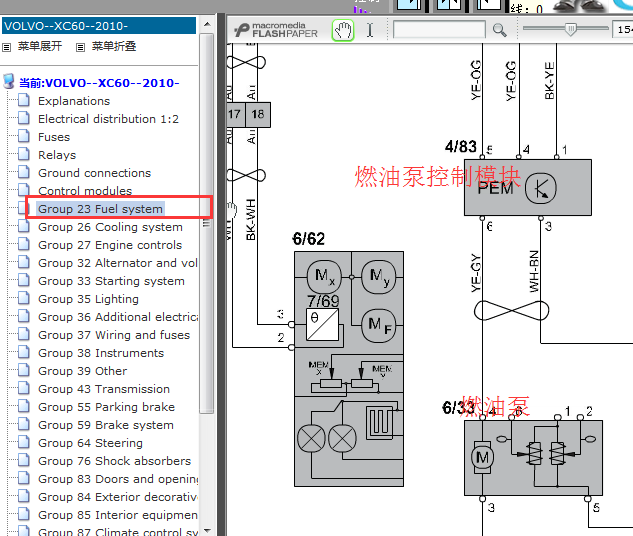The height and width of the screenshot is (536, 633).
Task: Open Group 27 Engine controls
Action: [x=110, y=245]
